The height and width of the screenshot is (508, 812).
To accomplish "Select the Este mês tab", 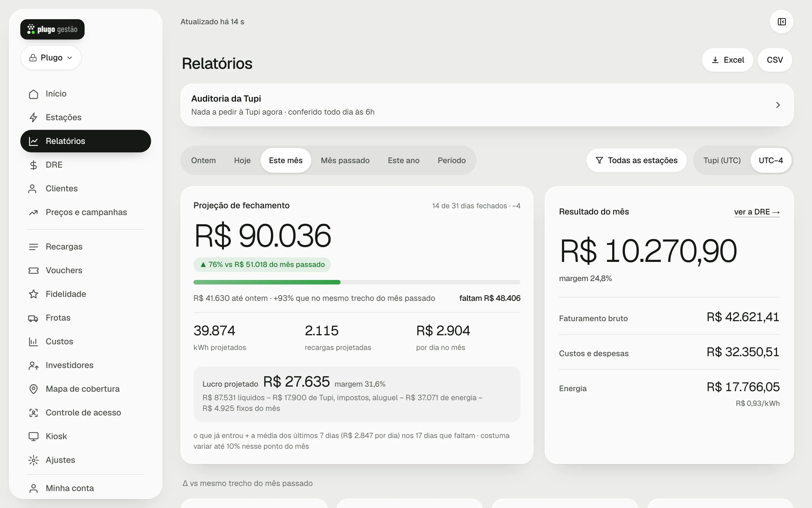I will [286, 161].
